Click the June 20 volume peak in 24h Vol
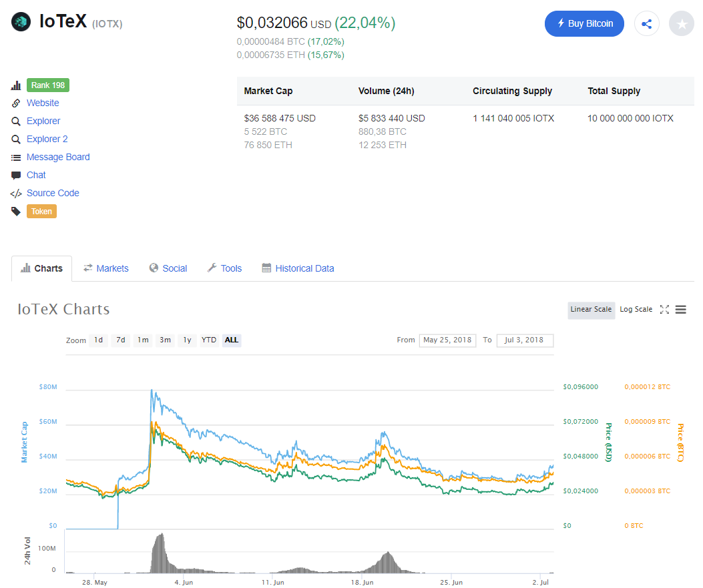This screenshot has width=703, height=588. pos(388,563)
